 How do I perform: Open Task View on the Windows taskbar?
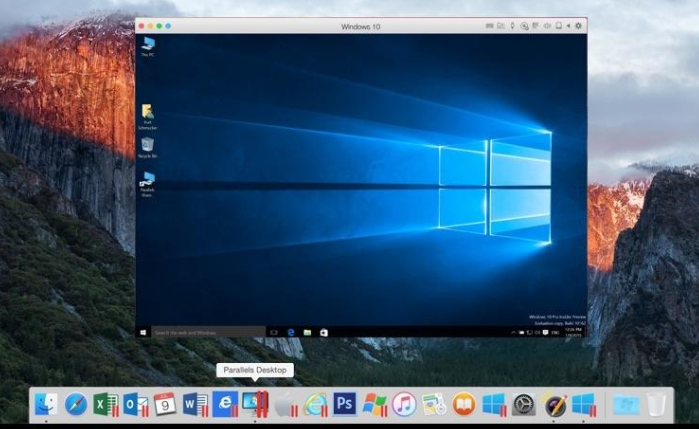tap(274, 333)
